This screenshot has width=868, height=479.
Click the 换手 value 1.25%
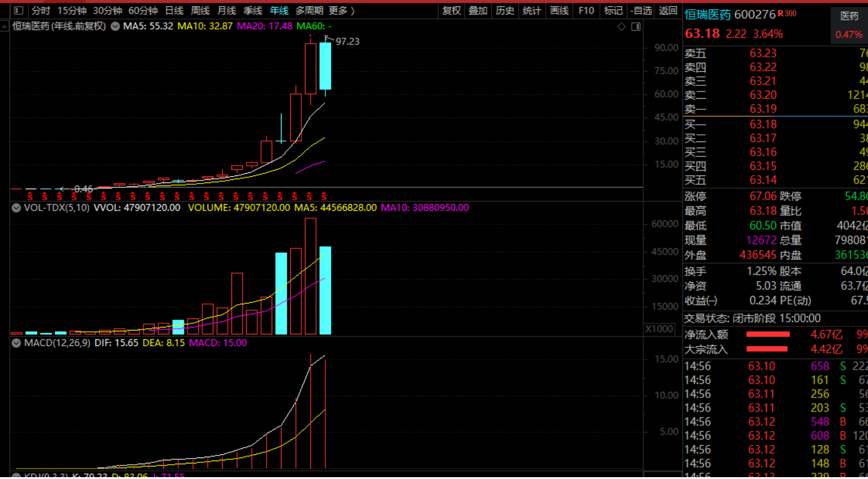762,271
